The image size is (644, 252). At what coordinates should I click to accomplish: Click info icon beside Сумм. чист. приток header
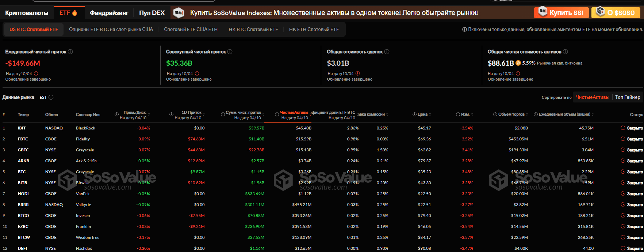pos(223,115)
